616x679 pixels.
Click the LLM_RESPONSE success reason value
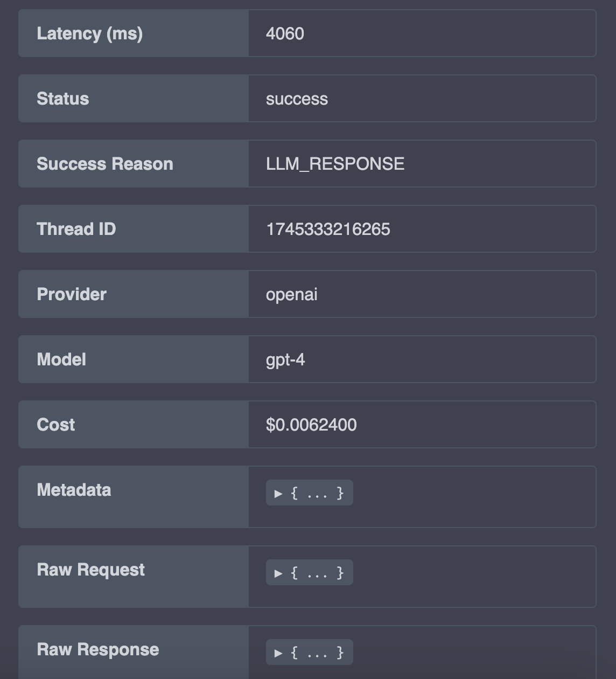coord(335,164)
